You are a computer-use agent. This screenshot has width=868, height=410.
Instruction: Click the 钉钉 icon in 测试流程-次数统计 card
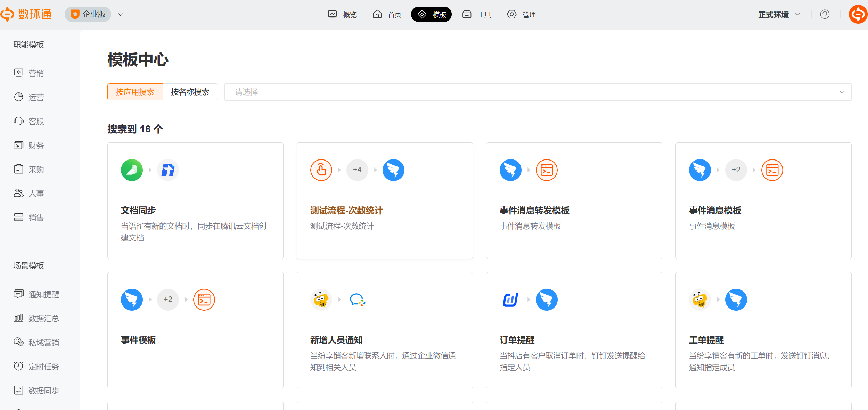[x=393, y=170]
